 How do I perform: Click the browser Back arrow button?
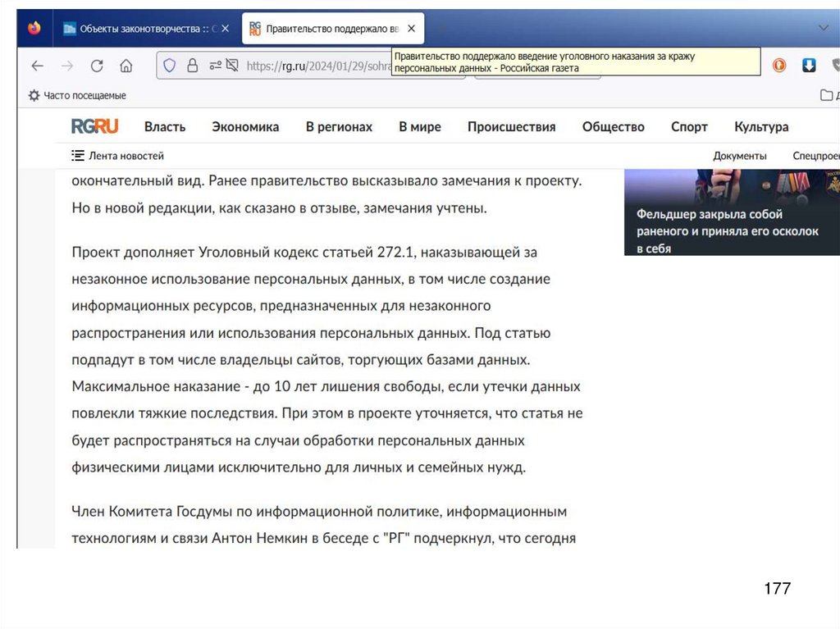[x=37, y=66]
